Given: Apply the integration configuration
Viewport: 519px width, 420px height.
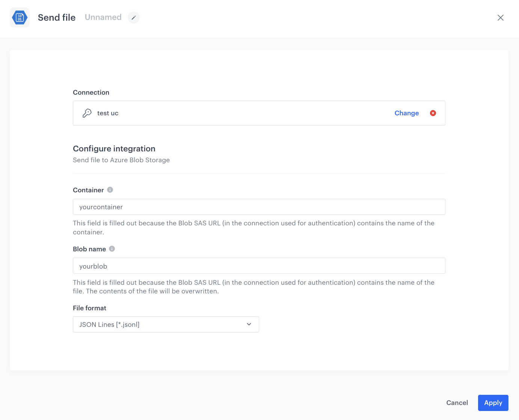Looking at the screenshot, I should pos(493,403).
